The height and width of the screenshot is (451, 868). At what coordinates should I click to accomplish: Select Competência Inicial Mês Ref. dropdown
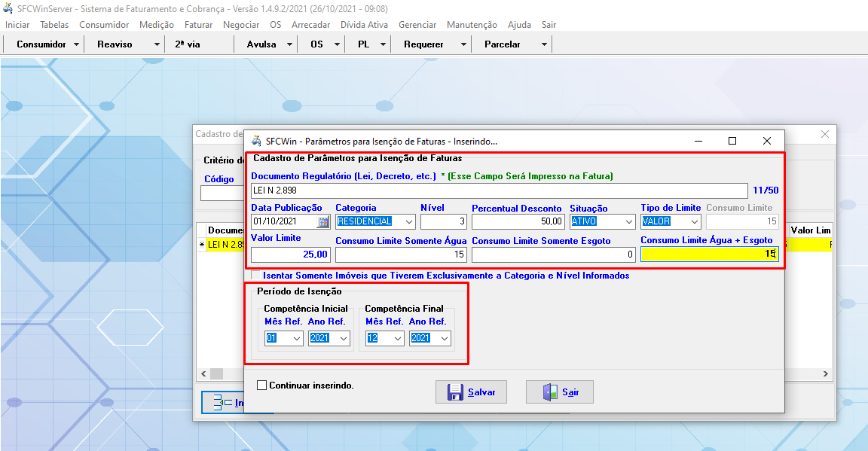point(296,339)
